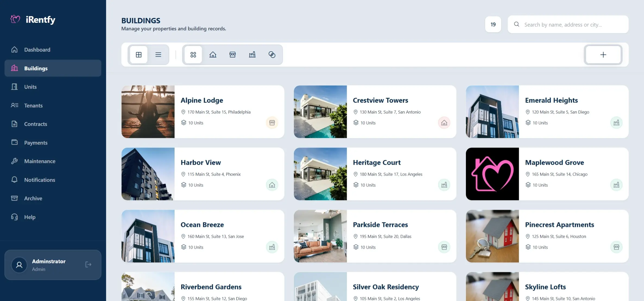The image size is (644, 301).
Task: Click the 19 buildings count badge
Action: click(493, 24)
